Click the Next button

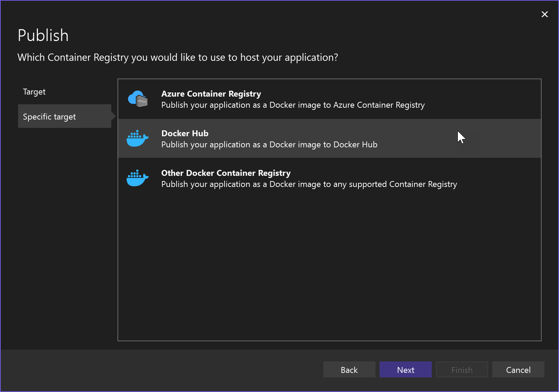[x=405, y=369]
